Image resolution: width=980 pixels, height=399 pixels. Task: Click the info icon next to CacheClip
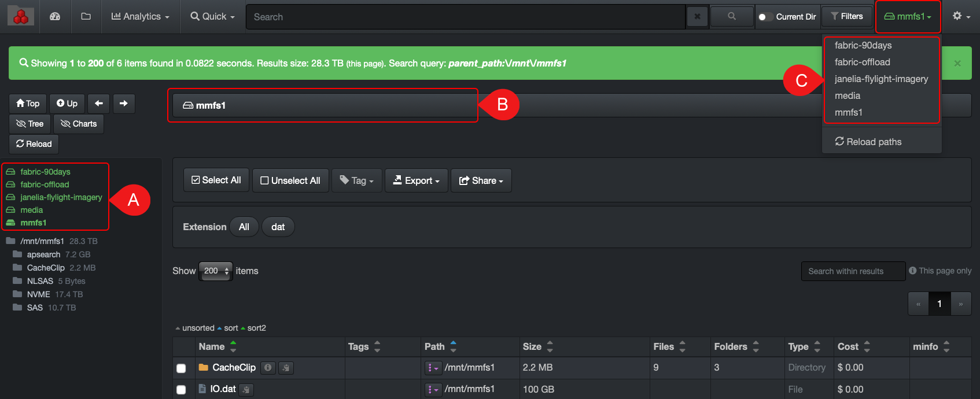pos(268,368)
